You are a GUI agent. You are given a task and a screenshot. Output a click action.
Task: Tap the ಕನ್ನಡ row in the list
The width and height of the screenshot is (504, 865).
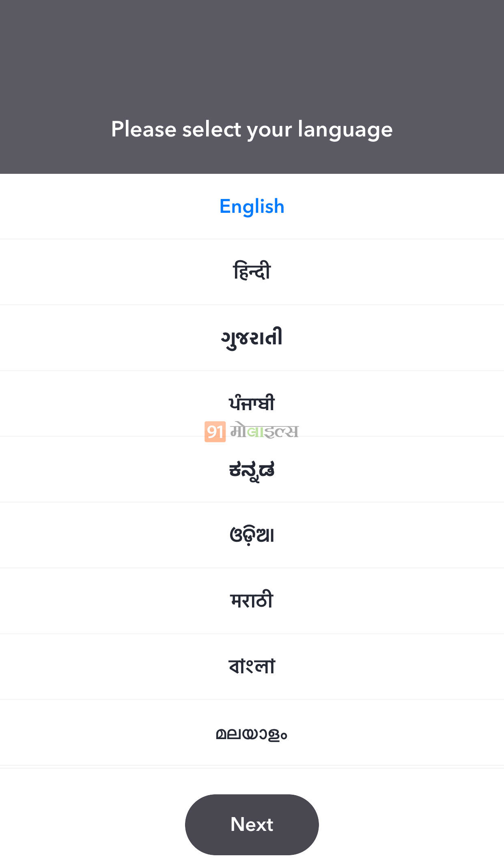[252, 470]
